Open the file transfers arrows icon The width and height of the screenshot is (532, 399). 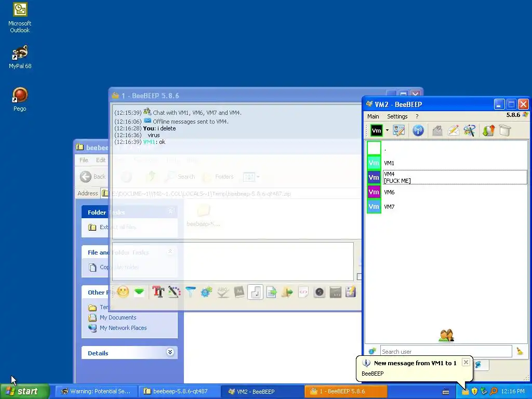coord(488,130)
